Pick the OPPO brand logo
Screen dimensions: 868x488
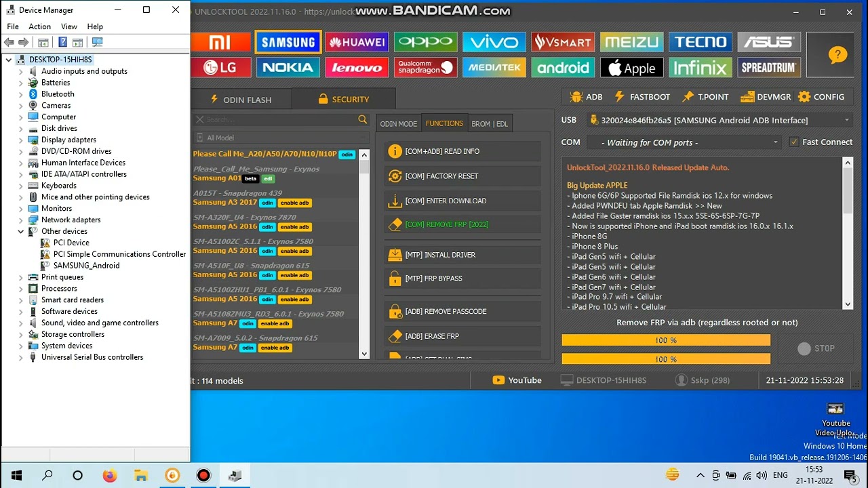[425, 42]
